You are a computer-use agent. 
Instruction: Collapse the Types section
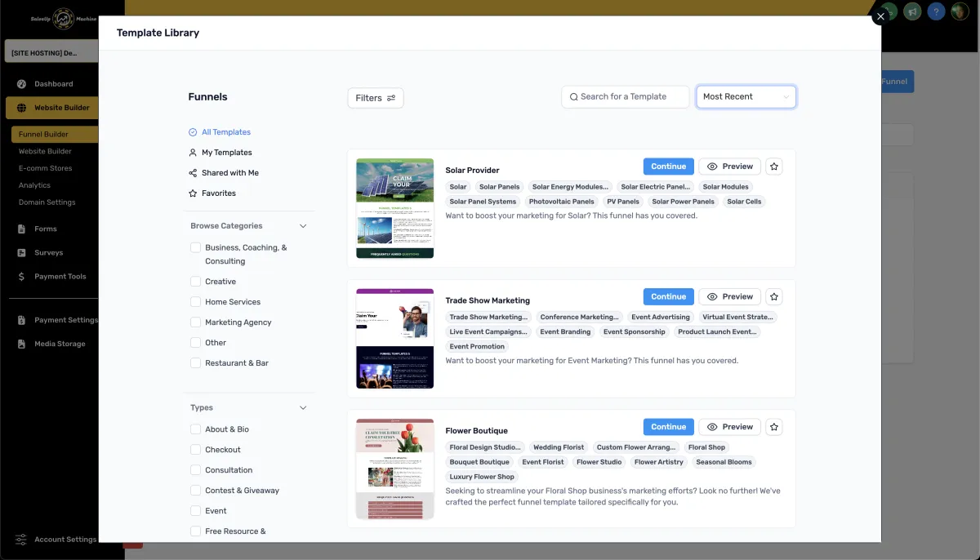coord(303,408)
